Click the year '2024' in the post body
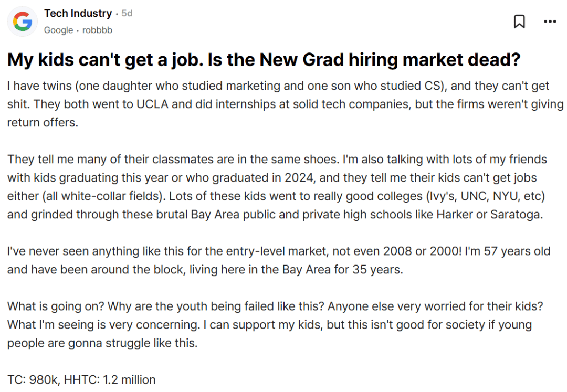 tap(299, 178)
